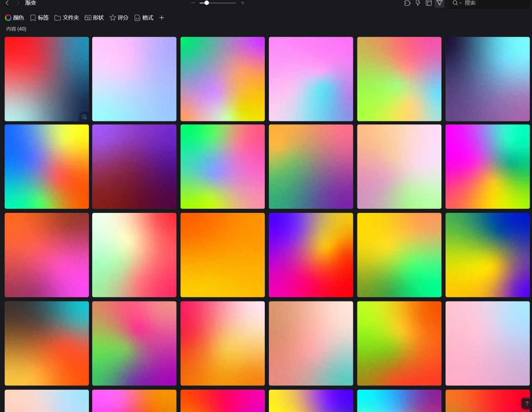Open the plugins puzzle-piece icon
This screenshot has height=412, width=532.
point(407,3)
